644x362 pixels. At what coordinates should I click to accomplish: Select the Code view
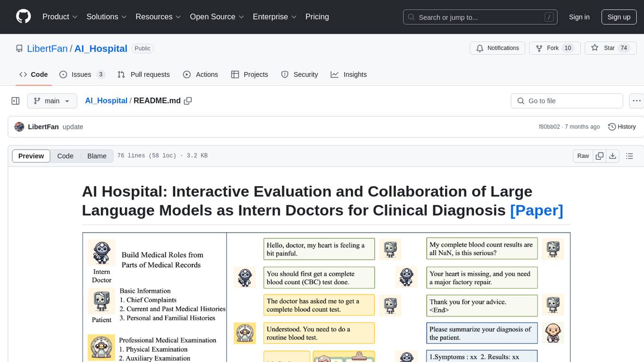click(x=65, y=156)
